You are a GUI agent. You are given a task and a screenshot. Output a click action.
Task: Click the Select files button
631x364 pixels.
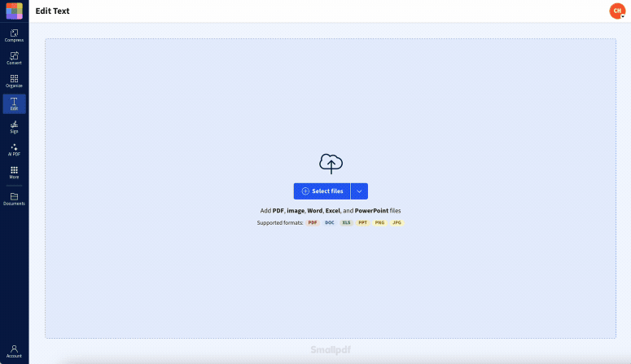tap(322, 191)
